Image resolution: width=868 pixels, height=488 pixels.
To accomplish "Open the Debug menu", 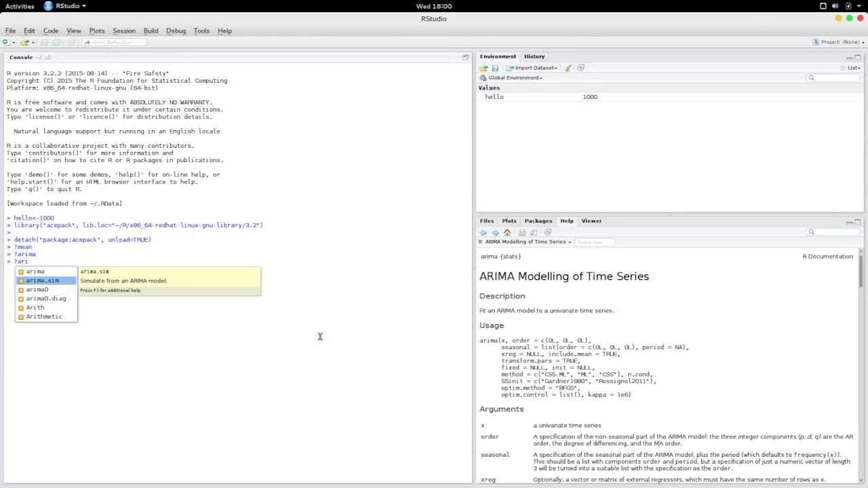I will coord(176,30).
